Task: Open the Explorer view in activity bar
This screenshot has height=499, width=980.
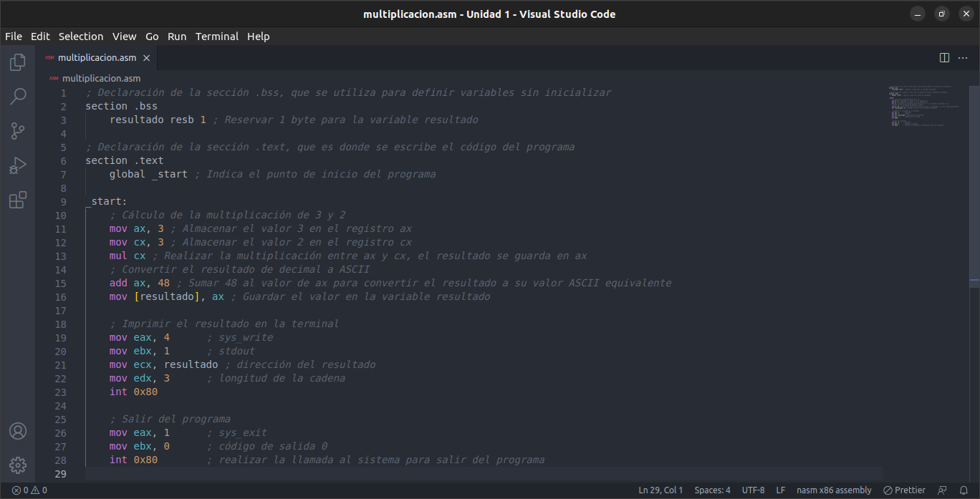Action: (18, 62)
